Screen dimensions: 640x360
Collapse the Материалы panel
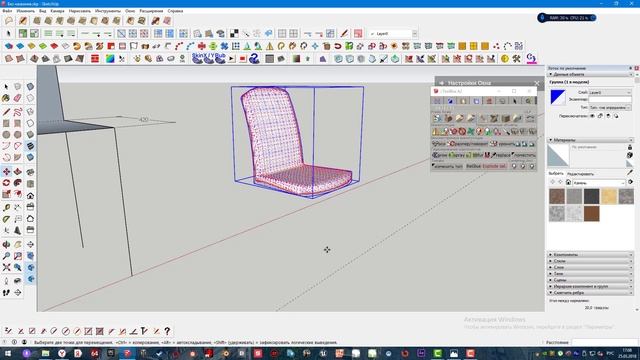(x=590, y=140)
